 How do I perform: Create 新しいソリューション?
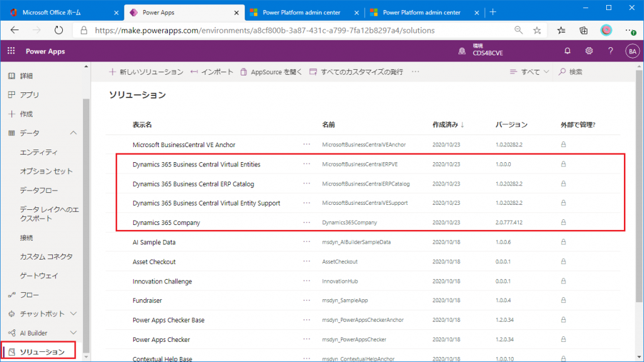pyautogui.click(x=146, y=72)
